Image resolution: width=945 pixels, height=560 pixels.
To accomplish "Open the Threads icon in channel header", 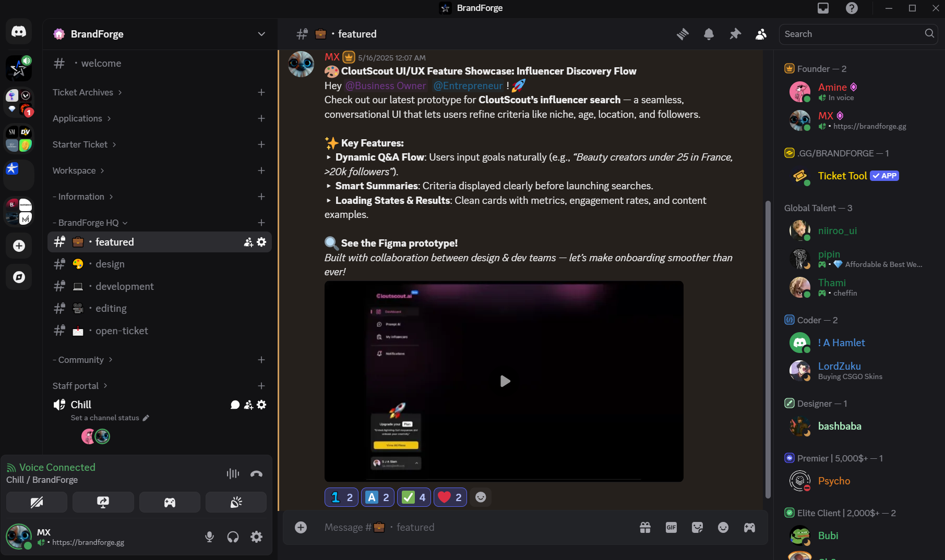I will pyautogui.click(x=683, y=34).
